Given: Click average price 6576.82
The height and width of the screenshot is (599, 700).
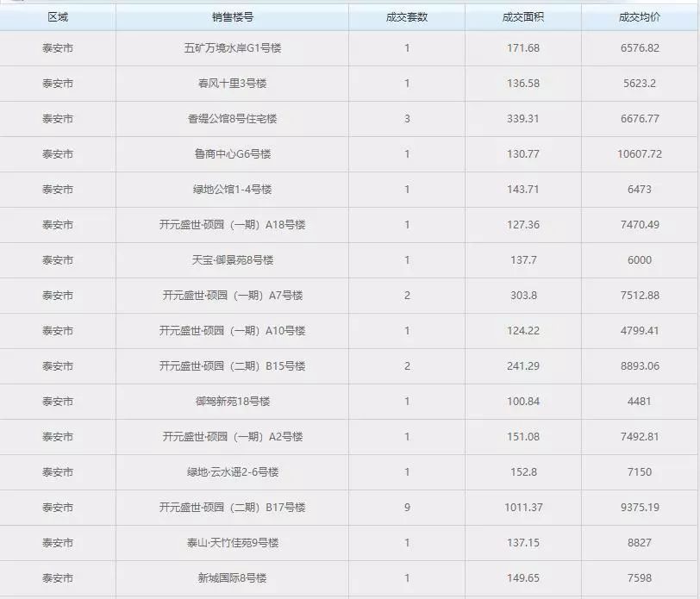Looking at the screenshot, I should coord(640,48).
